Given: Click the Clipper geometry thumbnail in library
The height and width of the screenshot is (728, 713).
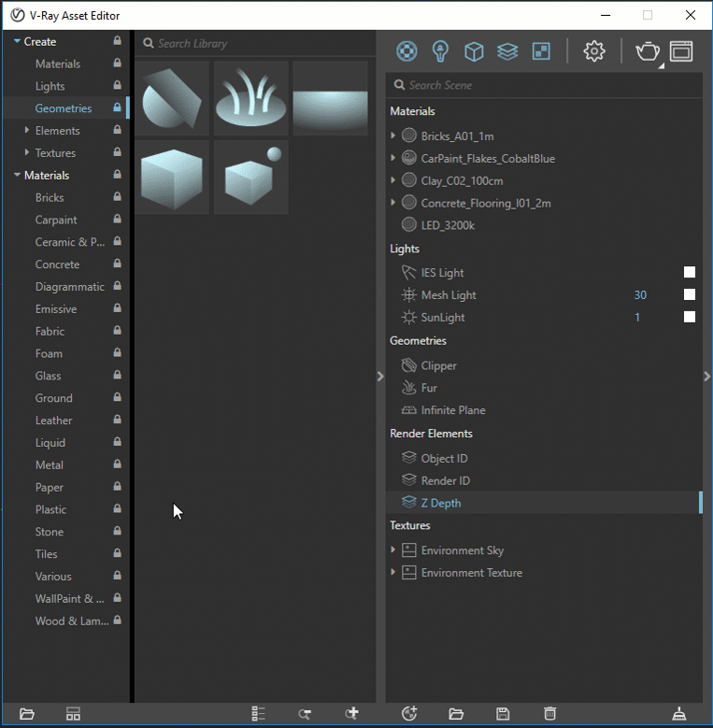Looking at the screenshot, I should click(x=172, y=98).
